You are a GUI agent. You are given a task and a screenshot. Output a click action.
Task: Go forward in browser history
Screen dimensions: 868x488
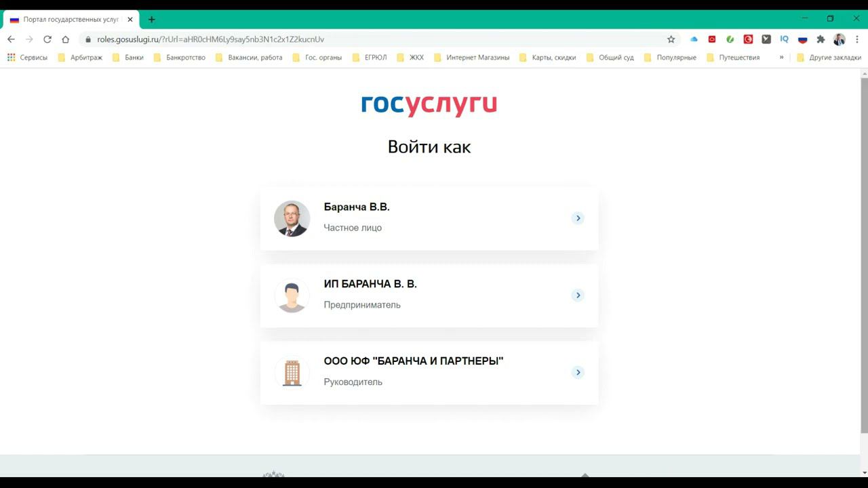pyautogui.click(x=29, y=39)
